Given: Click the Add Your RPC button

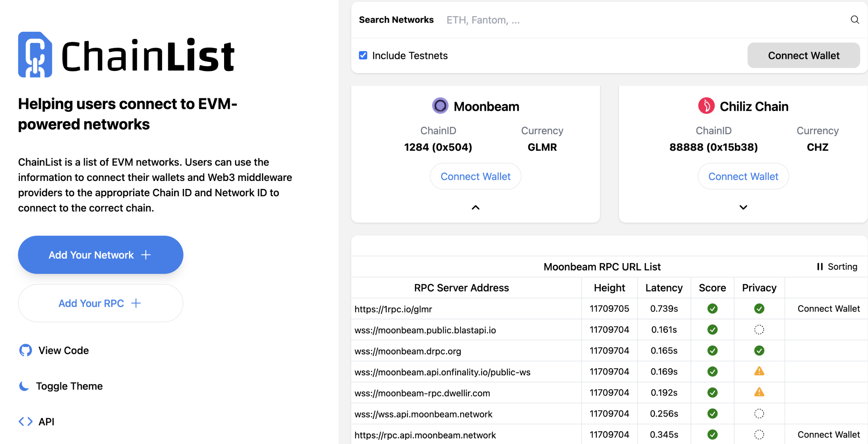Looking at the screenshot, I should tap(100, 303).
